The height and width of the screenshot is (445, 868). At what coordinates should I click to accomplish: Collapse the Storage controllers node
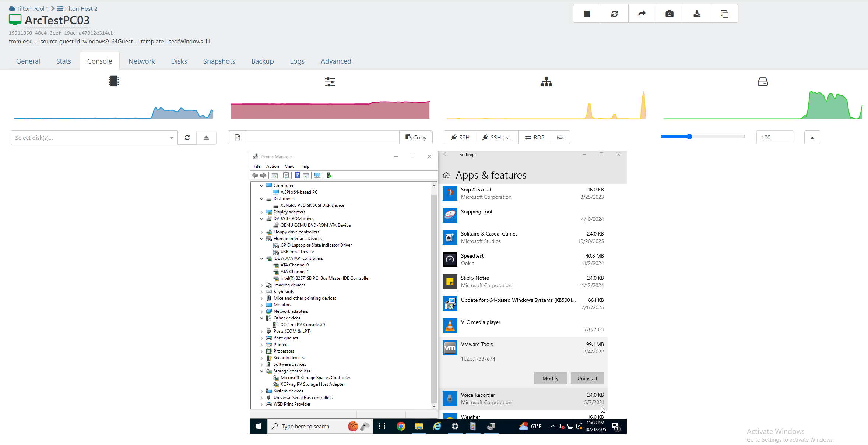[x=262, y=371]
